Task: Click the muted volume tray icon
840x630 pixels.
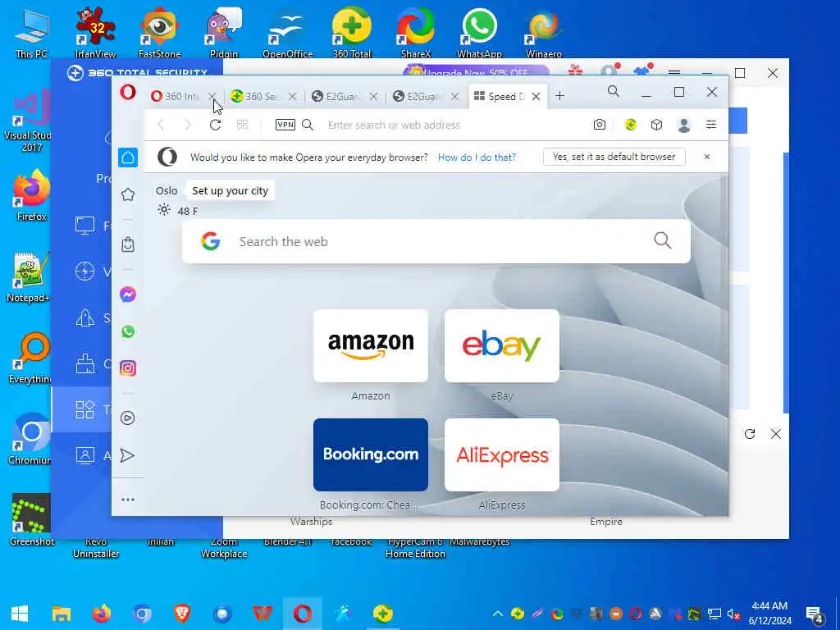Action: 733,614
